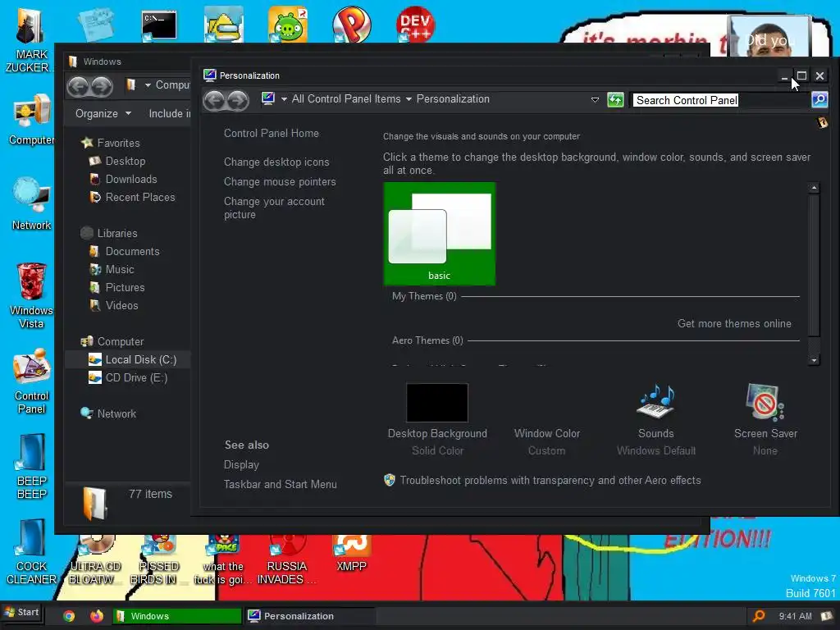Click the green Refresh button in Personalization
Screen dimensions: 840x630
pos(615,99)
